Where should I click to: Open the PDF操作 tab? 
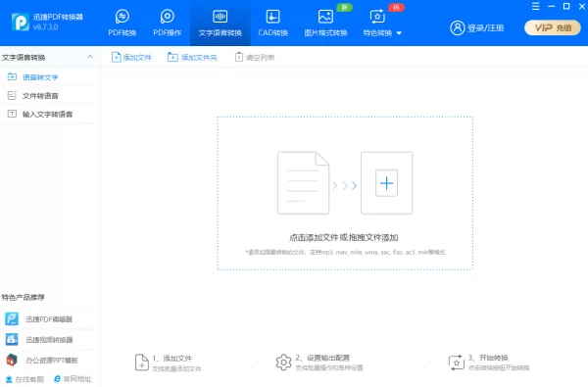(x=168, y=24)
